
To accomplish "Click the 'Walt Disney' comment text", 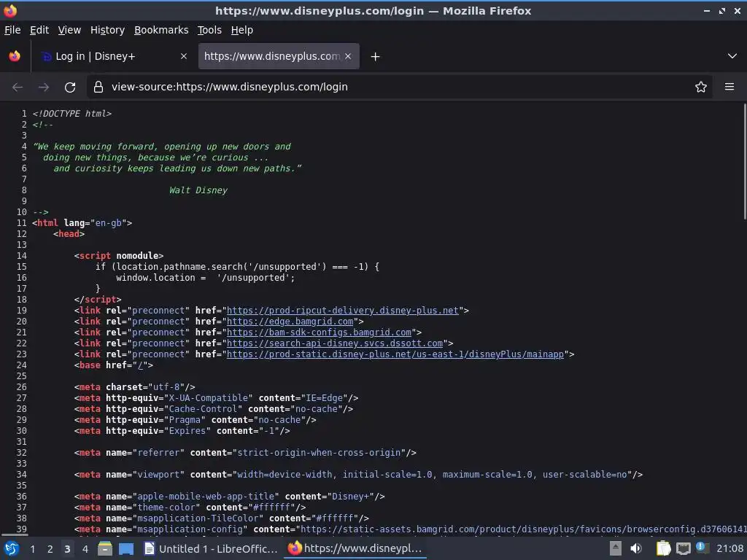I will point(198,190).
